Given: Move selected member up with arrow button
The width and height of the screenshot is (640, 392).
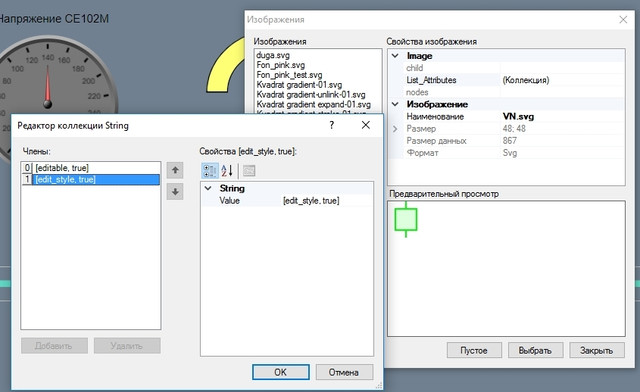Looking at the screenshot, I should [x=175, y=170].
